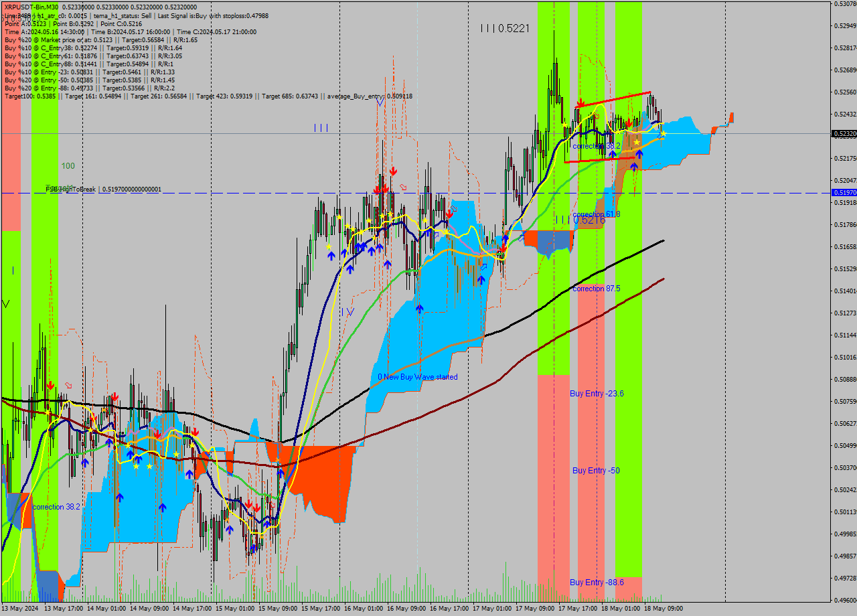Click '16 May 01:00' on time axis
Screen dimensions: 857x616
pos(364,609)
